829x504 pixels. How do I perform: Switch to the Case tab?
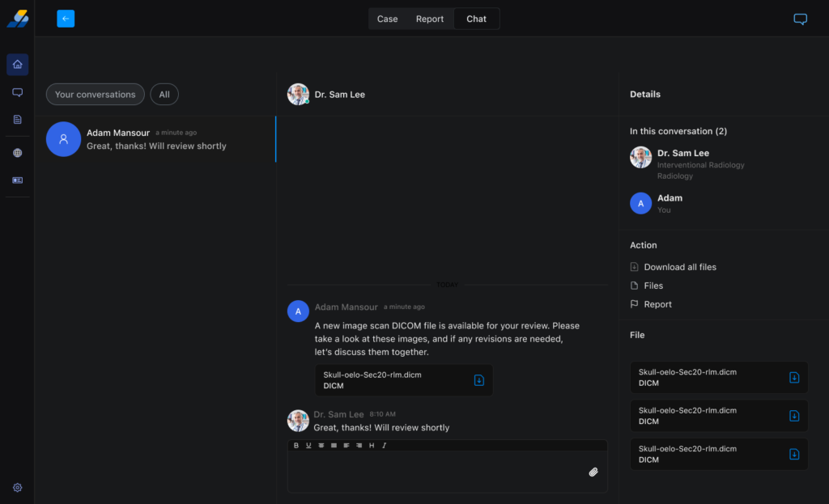coord(387,19)
